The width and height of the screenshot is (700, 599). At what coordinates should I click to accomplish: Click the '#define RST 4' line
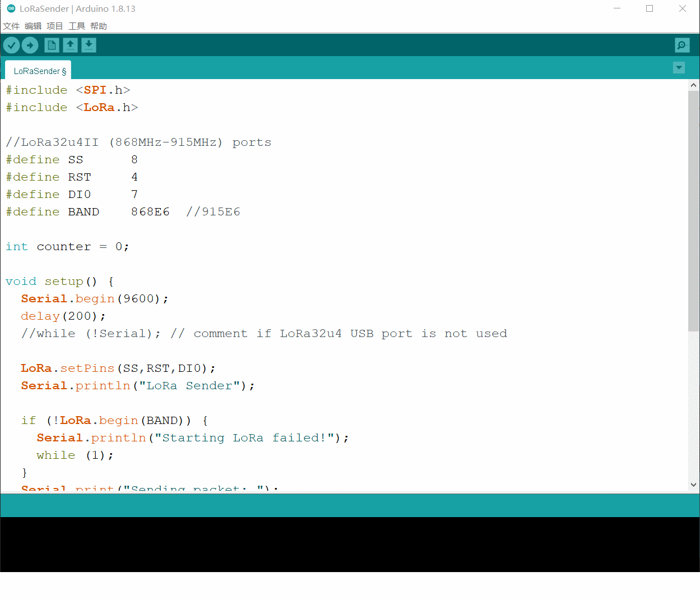72,177
